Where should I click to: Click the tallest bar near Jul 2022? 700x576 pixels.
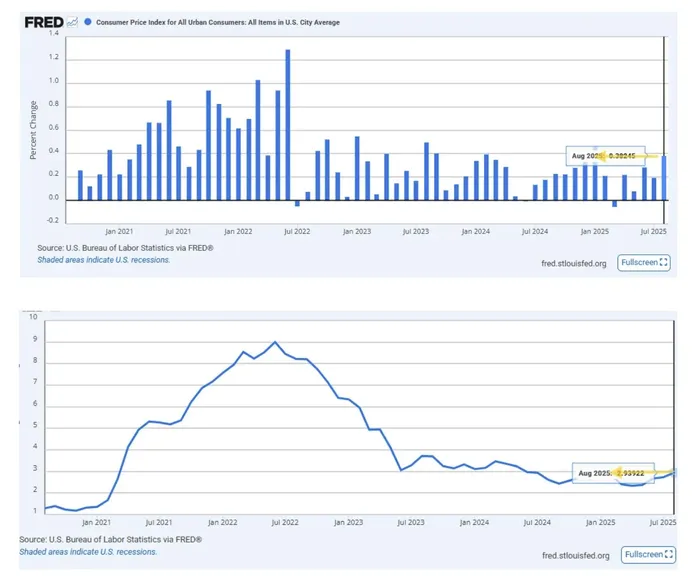point(288,125)
